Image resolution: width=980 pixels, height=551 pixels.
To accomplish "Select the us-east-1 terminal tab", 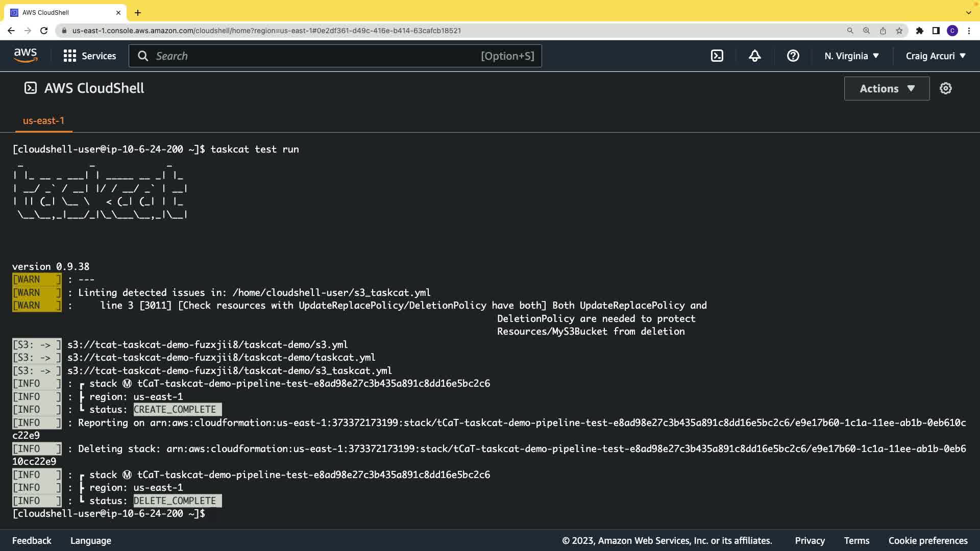I will (43, 121).
